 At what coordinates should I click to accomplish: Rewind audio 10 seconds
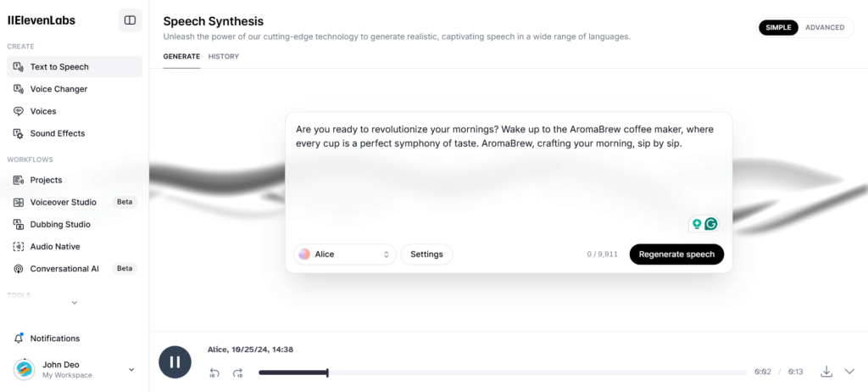coord(214,373)
